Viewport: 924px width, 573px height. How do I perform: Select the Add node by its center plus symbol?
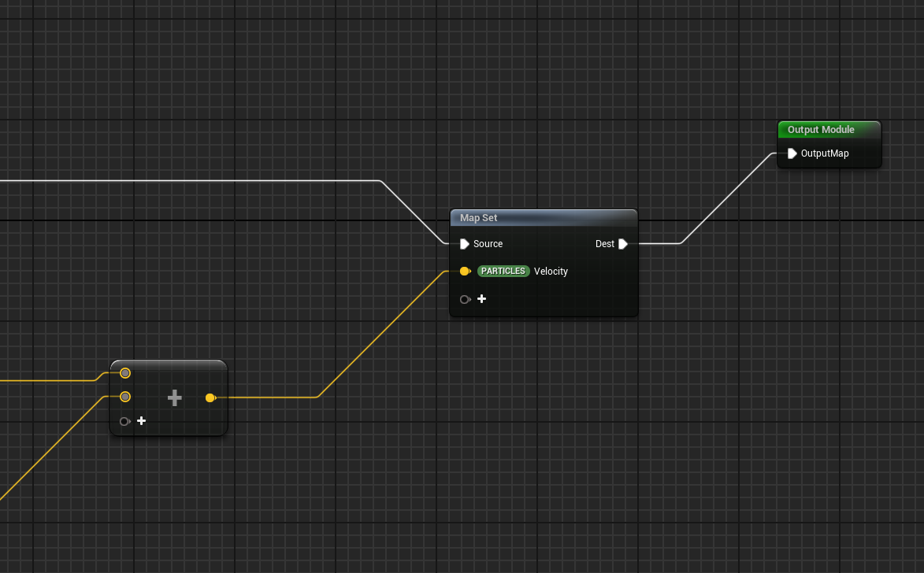pos(175,398)
